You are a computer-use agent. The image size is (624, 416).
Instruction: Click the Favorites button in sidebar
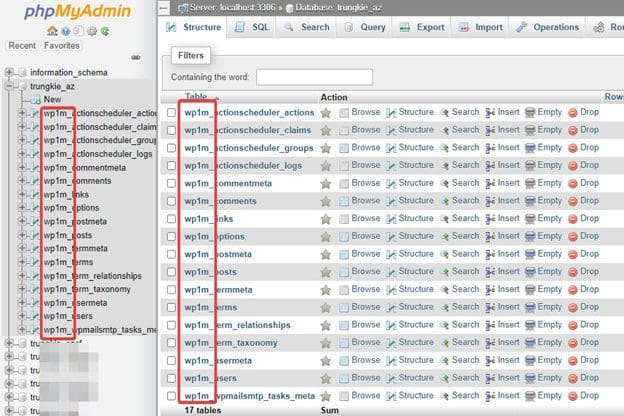tap(62, 45)
